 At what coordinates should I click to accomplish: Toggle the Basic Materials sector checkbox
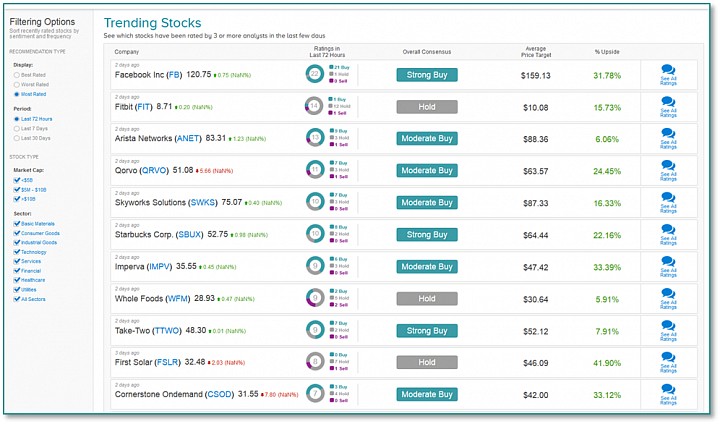pos(17,224)
